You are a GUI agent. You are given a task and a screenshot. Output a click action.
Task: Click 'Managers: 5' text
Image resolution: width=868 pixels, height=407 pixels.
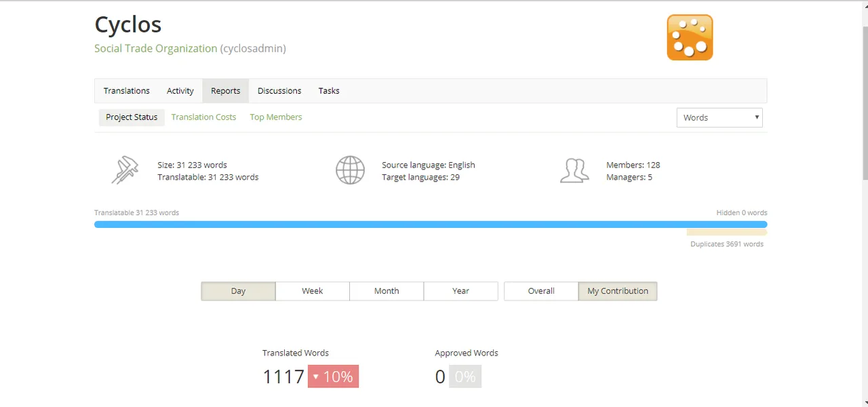[629, 177]
